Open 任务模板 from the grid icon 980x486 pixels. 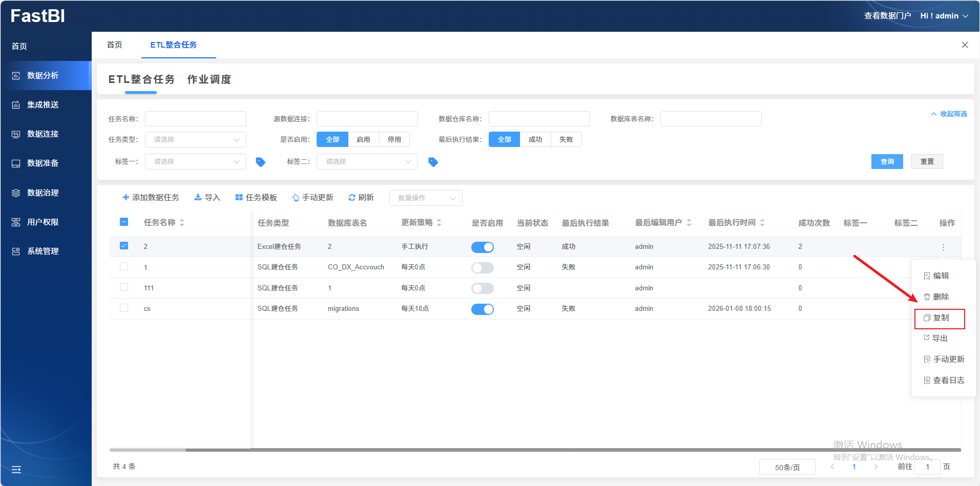coord(239,198)
